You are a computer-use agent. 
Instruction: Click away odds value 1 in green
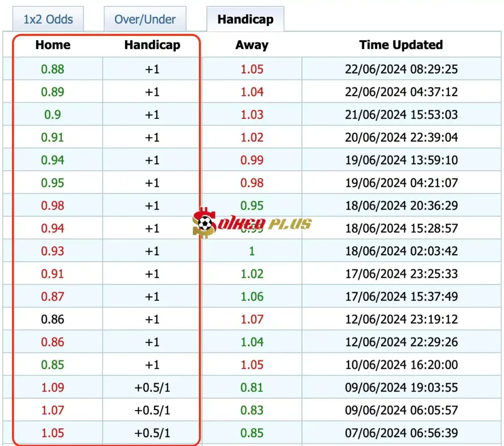pos(252,251)
